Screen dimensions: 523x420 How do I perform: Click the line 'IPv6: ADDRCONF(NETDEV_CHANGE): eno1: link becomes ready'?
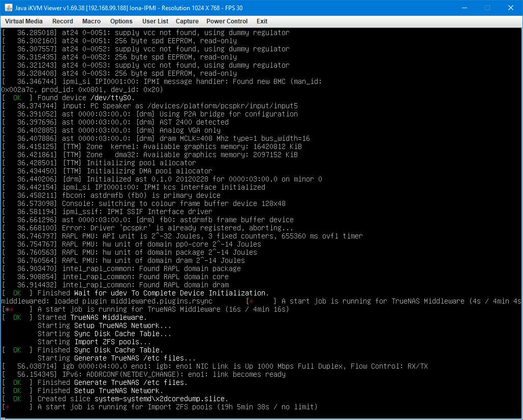(174, 375)
